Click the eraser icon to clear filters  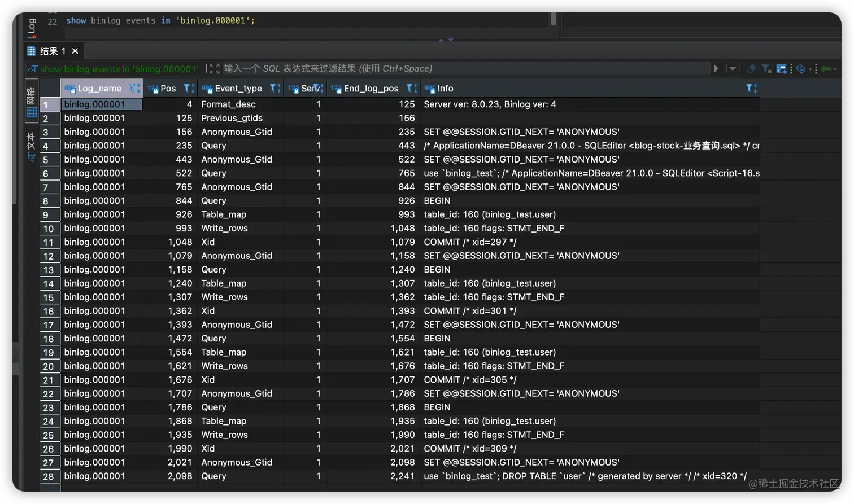click(751, 68)
